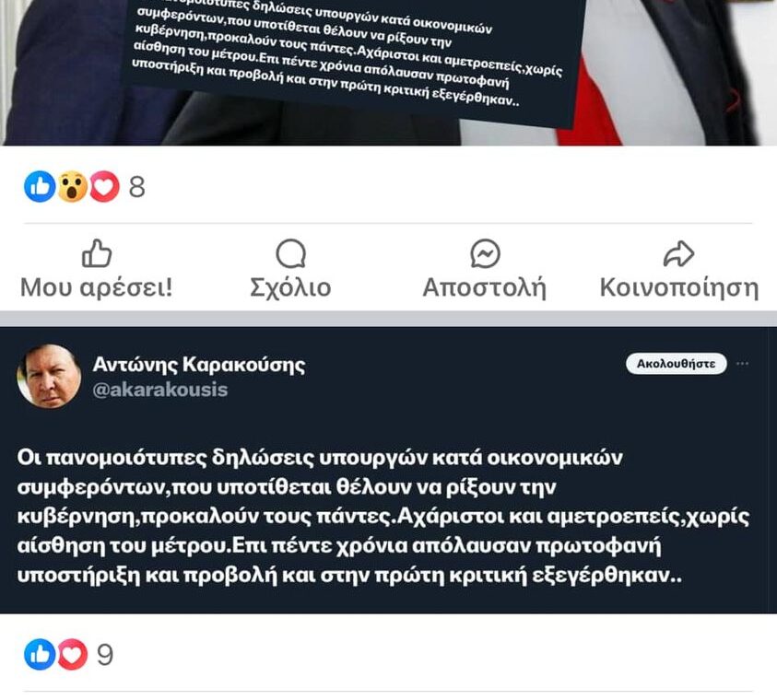Click the thumbs-up Like icon
The image size is (777, 700).
97,253
